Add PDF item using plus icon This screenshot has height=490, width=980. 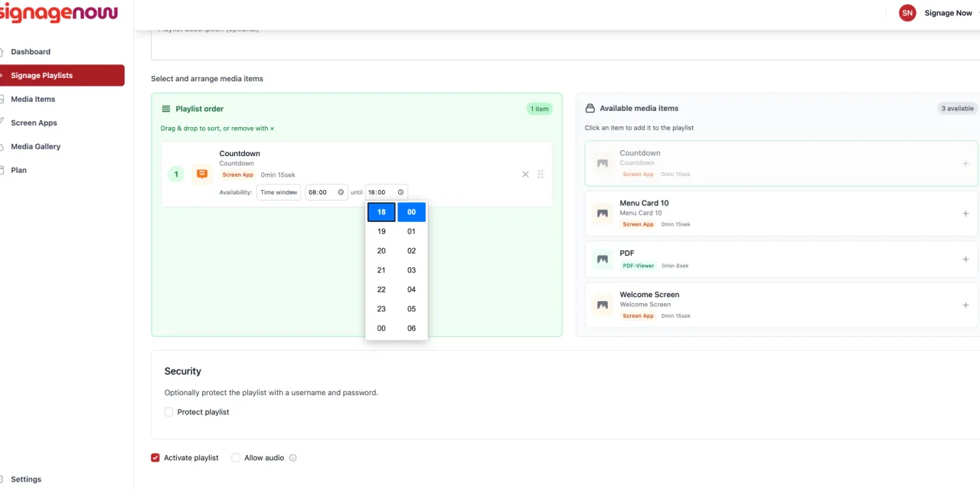click(965, 260)
